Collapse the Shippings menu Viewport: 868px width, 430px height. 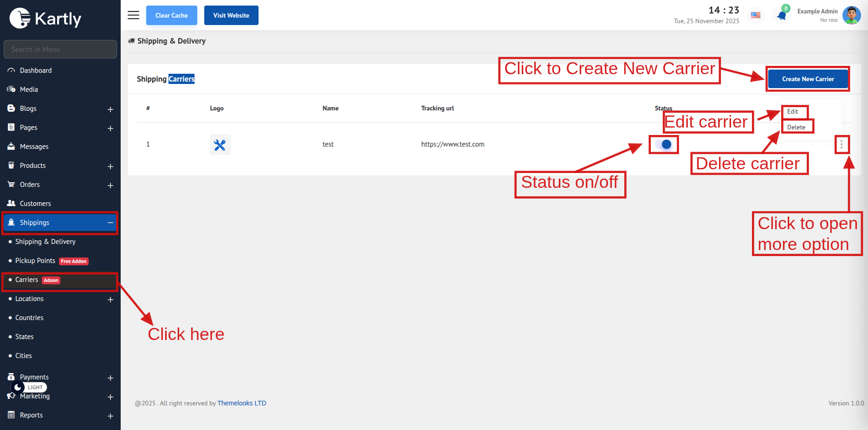(110, 223)
